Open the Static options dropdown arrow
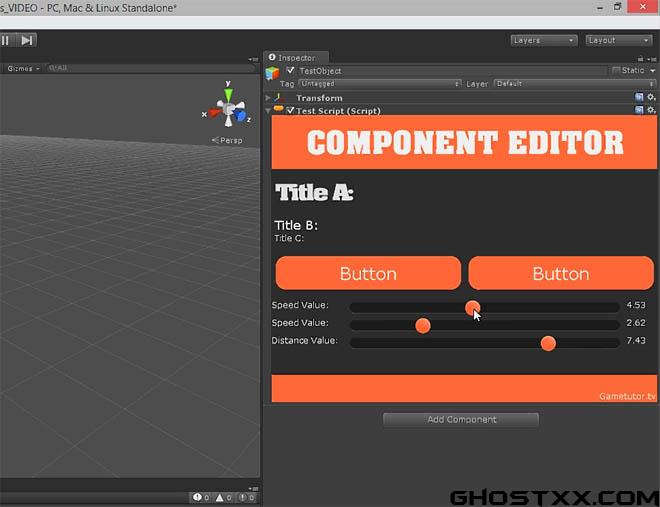Screen dimensions: 660x507 click(x=652, y=71)
